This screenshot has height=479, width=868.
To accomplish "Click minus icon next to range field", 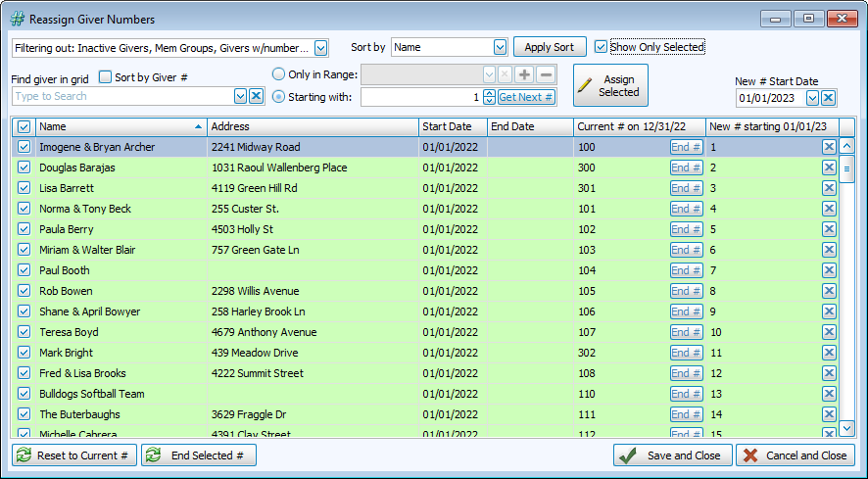I will point(546,74).
